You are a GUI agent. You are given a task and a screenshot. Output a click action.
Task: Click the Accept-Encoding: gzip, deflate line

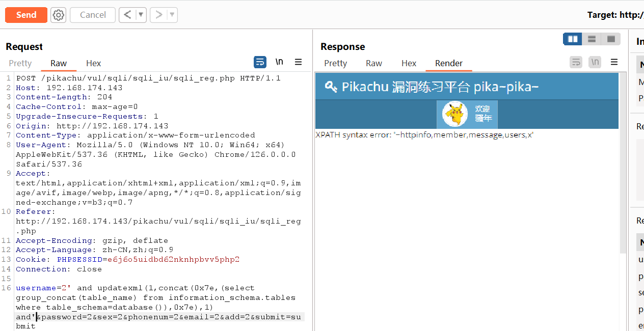coord(92,240)
